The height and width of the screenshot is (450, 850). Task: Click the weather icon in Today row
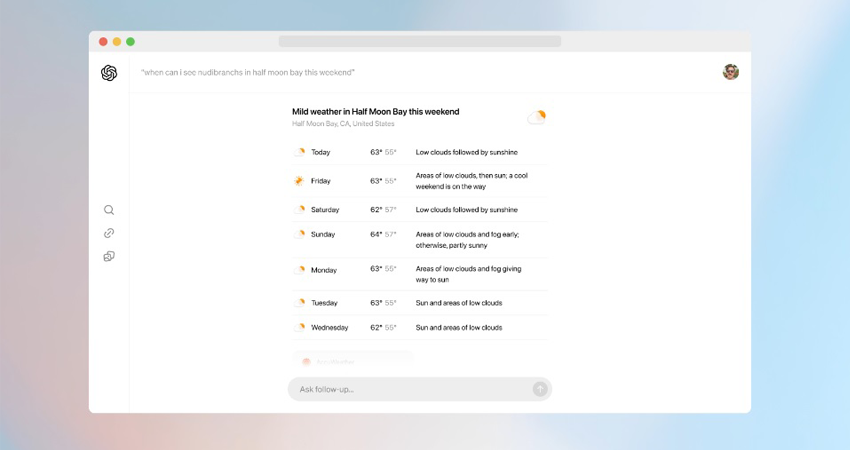pos(299,152)
